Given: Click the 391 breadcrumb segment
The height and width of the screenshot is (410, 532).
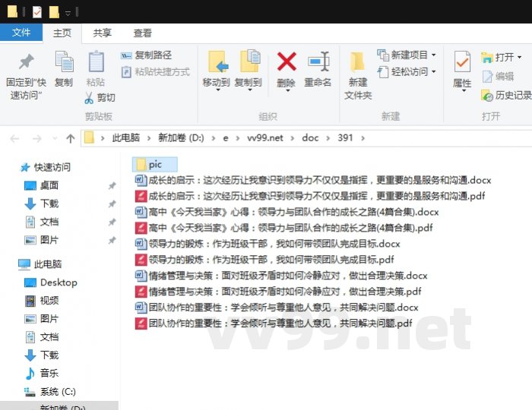Looking at the screenshot, I should (345, 138).
